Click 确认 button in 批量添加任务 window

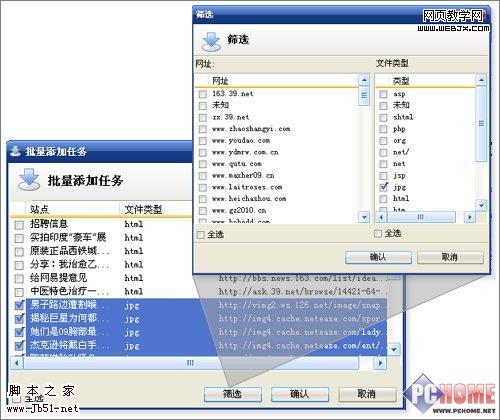[299, 394]
